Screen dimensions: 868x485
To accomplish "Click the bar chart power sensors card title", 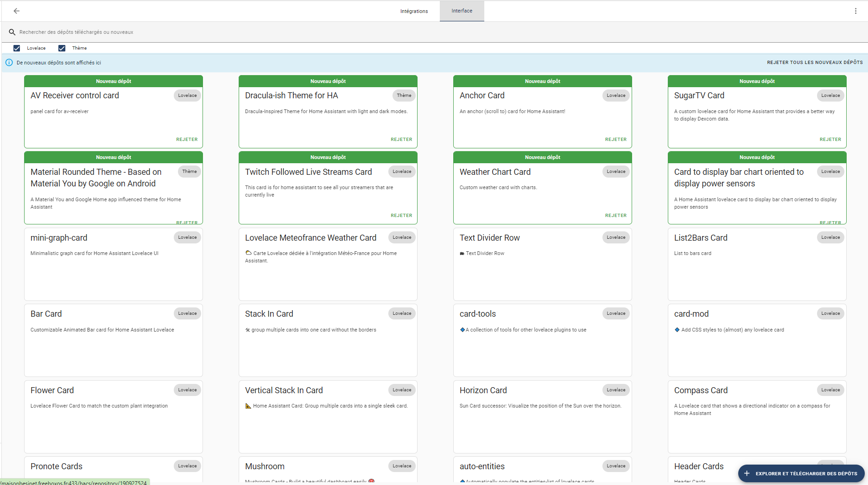I will (739, 178).
